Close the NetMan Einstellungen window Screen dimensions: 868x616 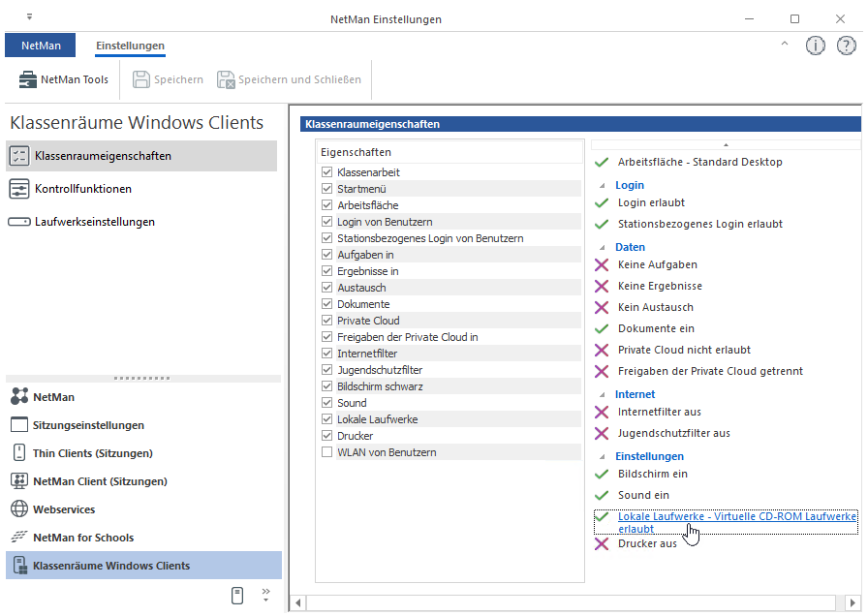[x=840, y=18]
